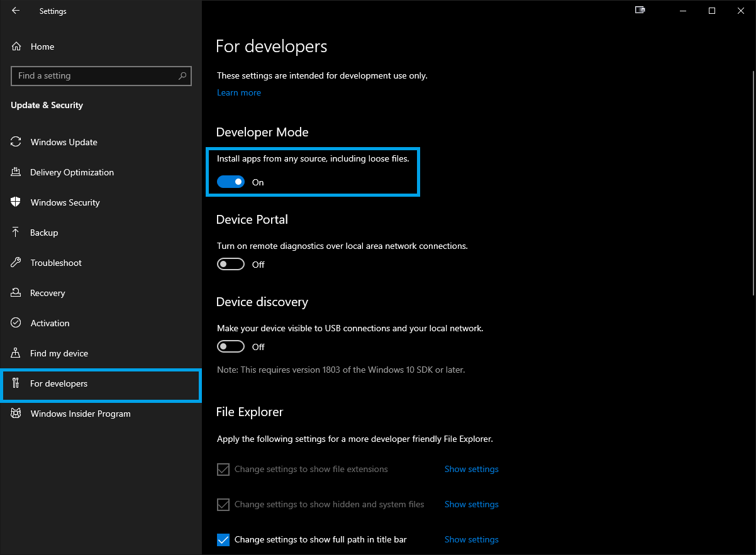This screenshot has height=555, width=756.
Task: Click the Windows Insider Program cat icon
Action: point(16,414)
